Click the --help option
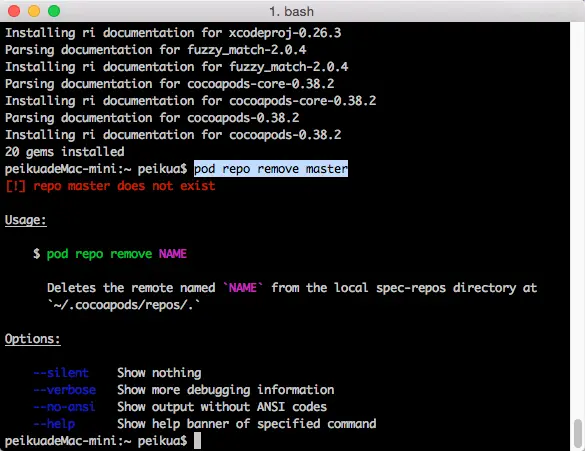This screenshot has height=451, width=585. click(x=54, y=424)
